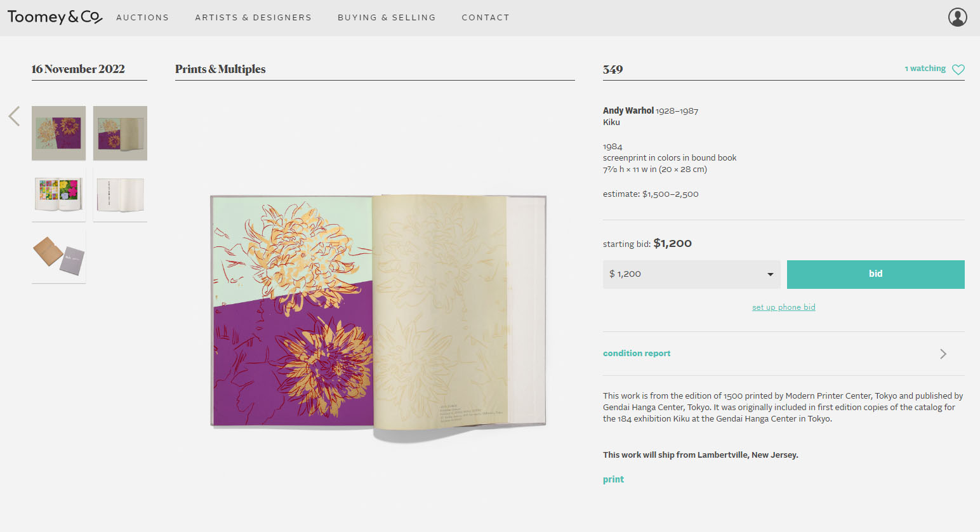Select second thumbnail showing open book
This screenshot has height=532, width=980.
(x=120, y=133)
